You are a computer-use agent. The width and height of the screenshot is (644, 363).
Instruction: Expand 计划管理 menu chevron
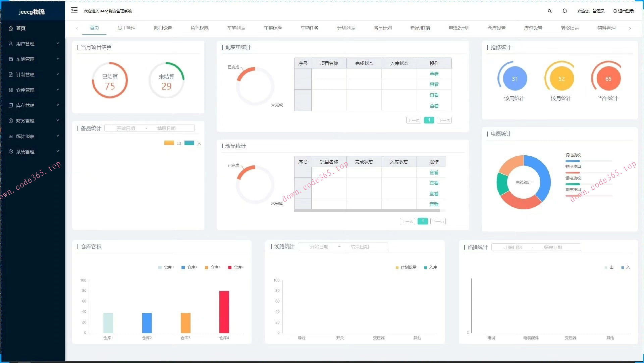(x=58, y=74)
